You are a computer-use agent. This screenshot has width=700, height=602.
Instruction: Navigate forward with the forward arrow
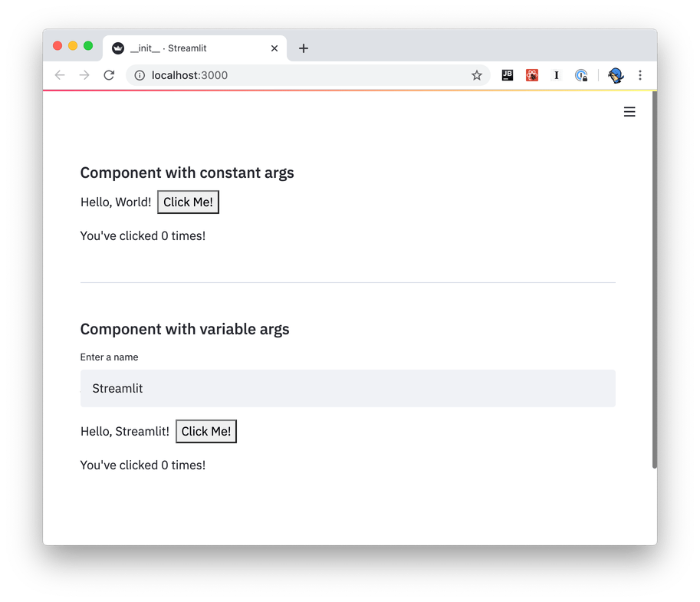click(84, 75)
